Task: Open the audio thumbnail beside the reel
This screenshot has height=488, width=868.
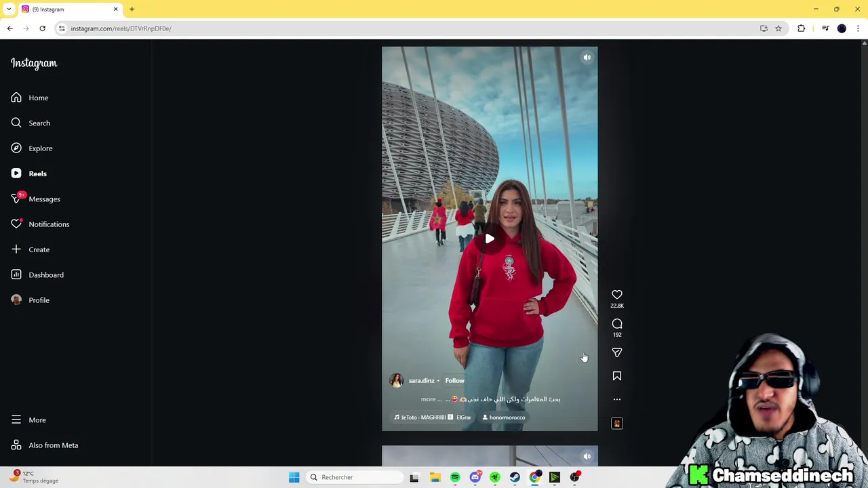Action: pyautogui.click(x=617, y=424)
